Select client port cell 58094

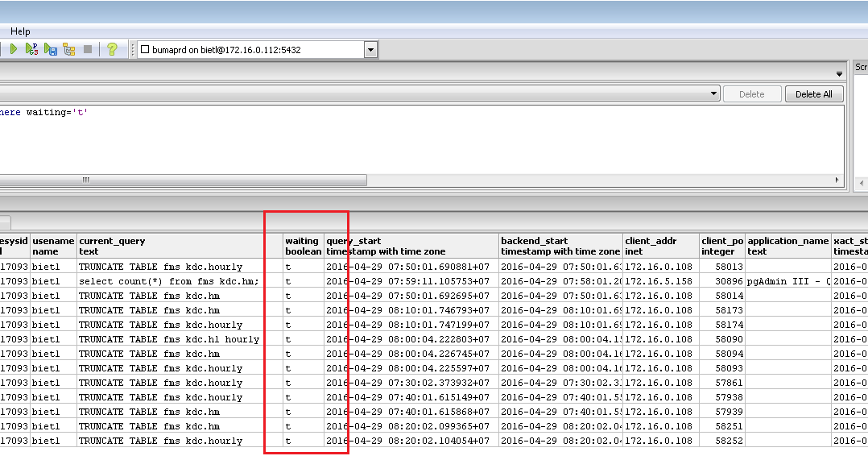pos(722,354)
